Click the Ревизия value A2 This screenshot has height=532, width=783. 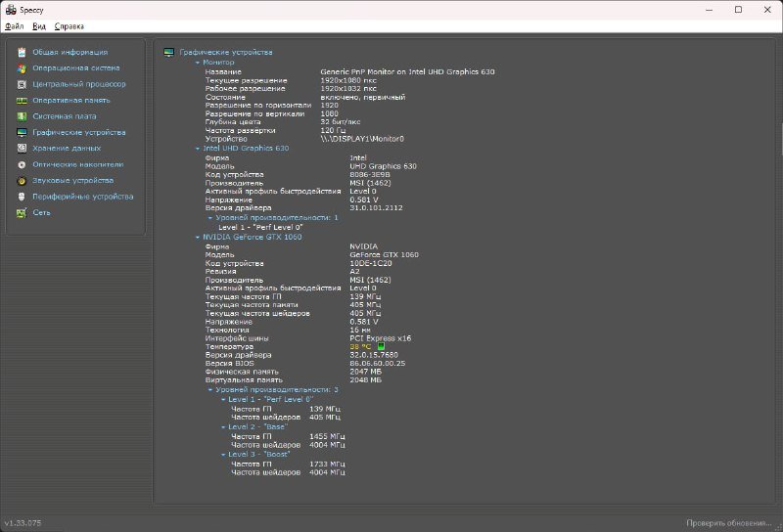pyautogui.click(x=354, y=272)
